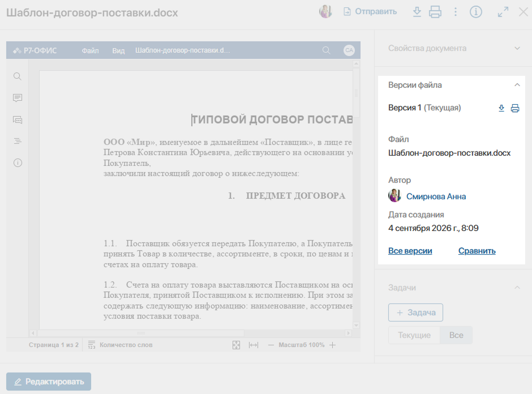Click the Редактировать button
Viewport: 532px width, 394px height.
coord(49,382)
